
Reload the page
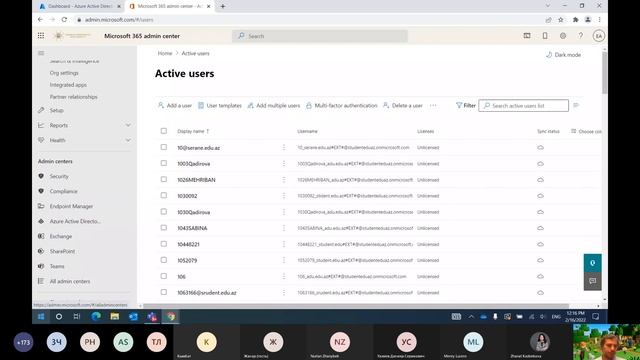tap(64, 19)
